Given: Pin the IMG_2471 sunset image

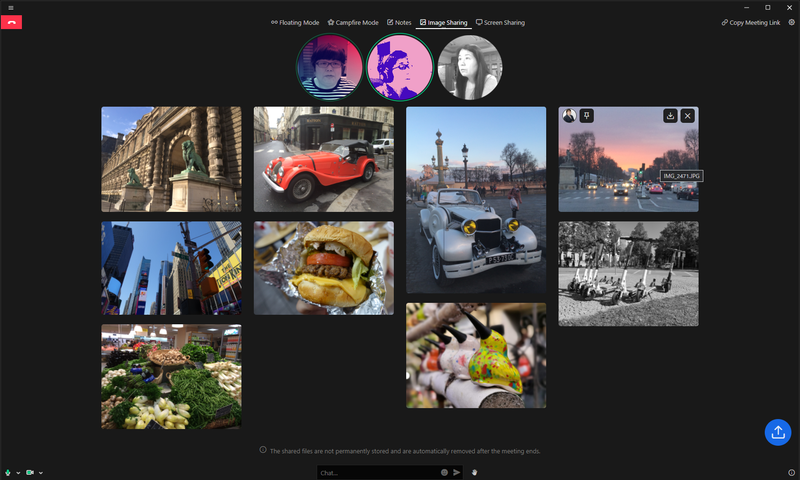Looking at the screenshot, I should click(x=587, y=116).
